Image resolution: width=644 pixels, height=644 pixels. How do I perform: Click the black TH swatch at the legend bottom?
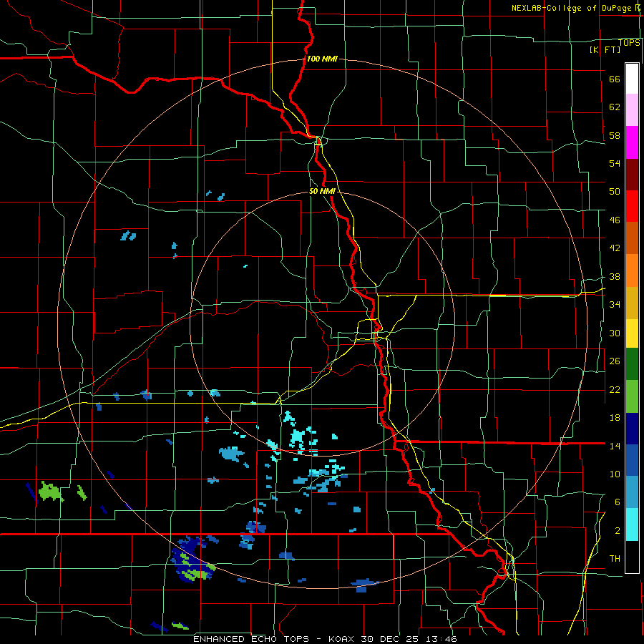pos(632,557)
